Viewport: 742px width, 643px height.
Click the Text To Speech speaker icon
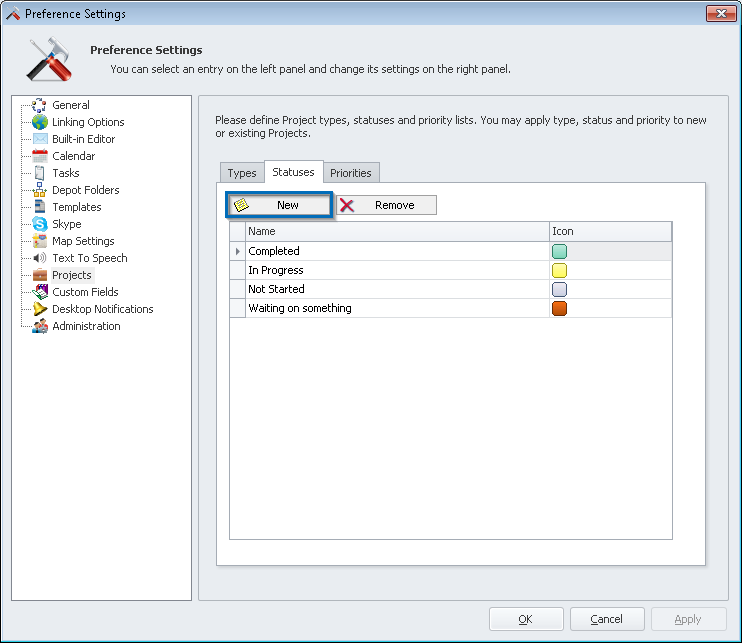tap(40, 258)
